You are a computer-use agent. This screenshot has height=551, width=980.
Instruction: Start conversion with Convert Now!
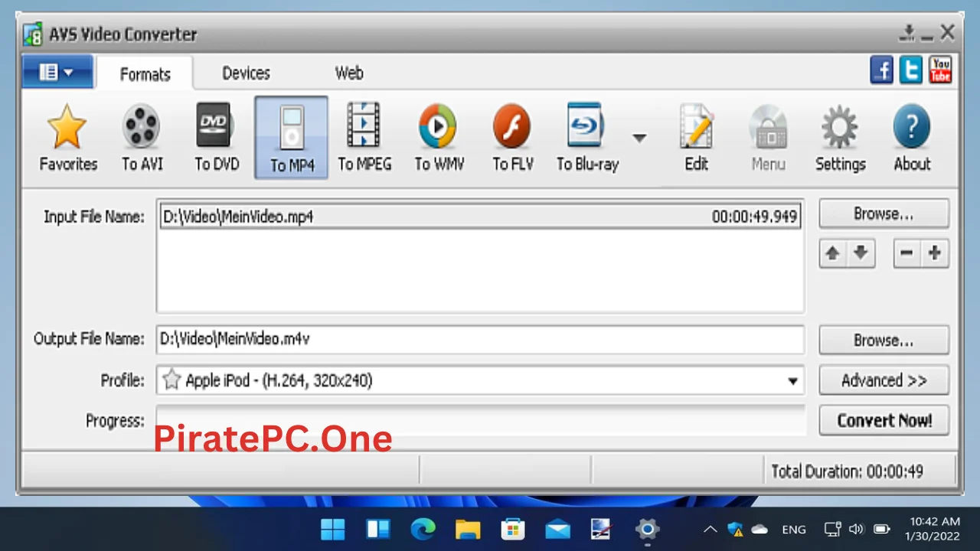[884, 420]
